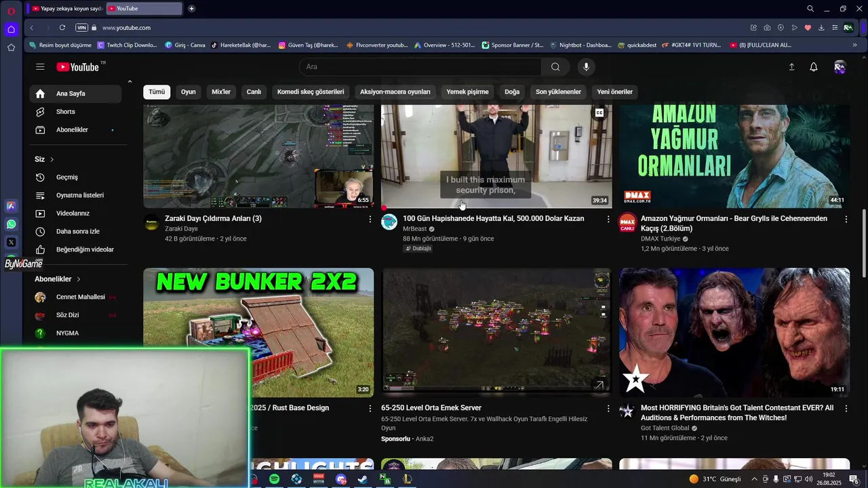Select the Komedi skeç gösterileri chip

(311, 92)
